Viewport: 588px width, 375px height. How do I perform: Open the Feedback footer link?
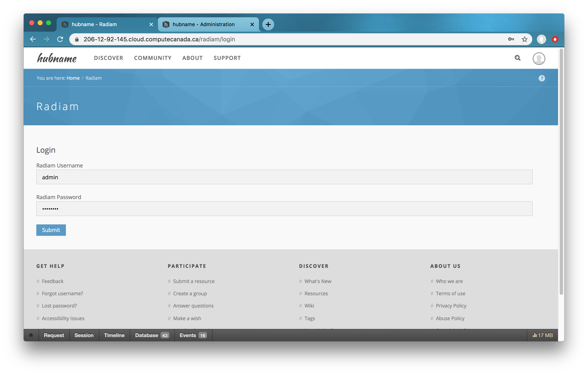click(52, 281)
